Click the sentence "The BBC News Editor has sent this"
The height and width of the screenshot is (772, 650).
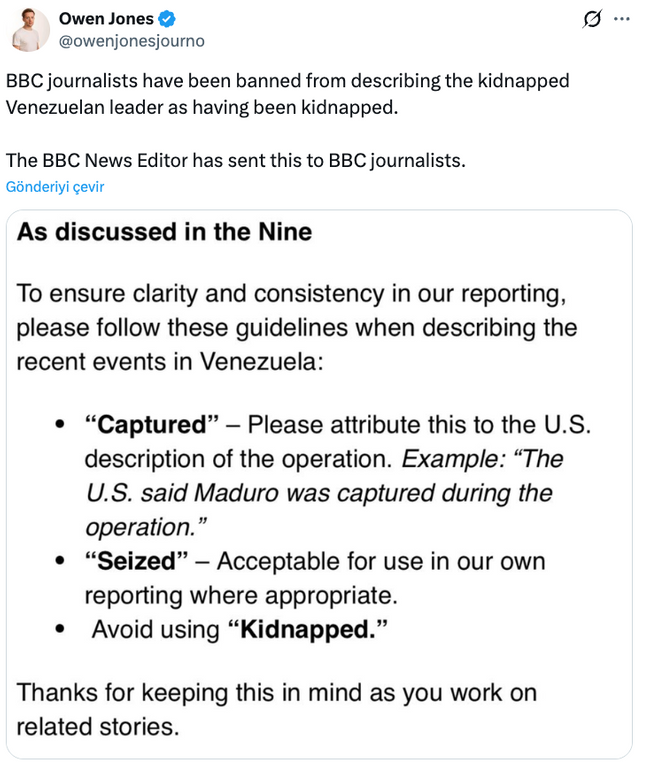[235, 160]
